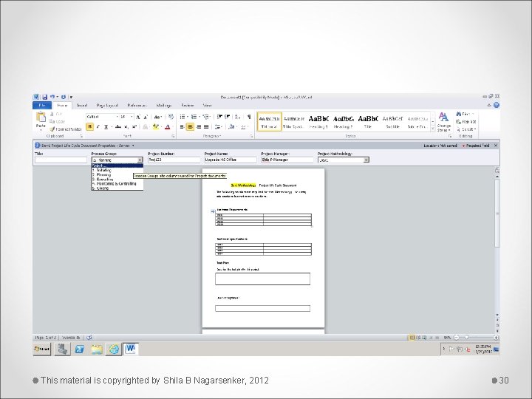Choose 'Monitoring & Controlling' in the Process Group list

[x=117, y=183]
